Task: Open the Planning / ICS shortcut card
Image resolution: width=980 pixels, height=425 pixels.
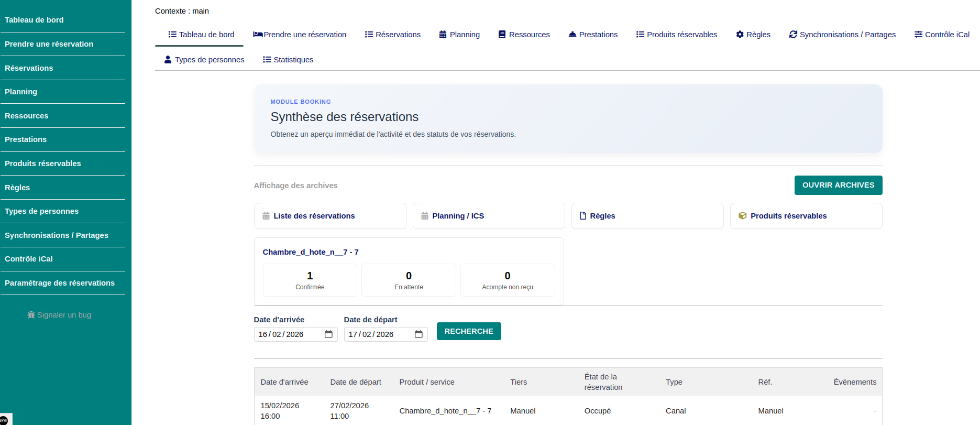Action: (489, 216)
